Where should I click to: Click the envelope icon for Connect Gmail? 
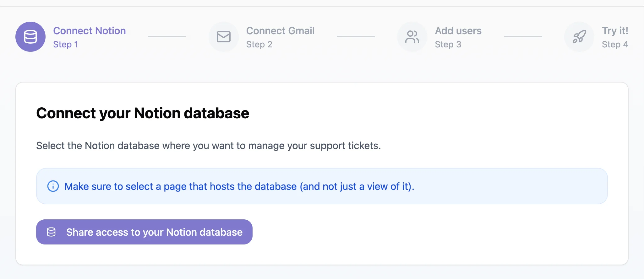point(224,37)
